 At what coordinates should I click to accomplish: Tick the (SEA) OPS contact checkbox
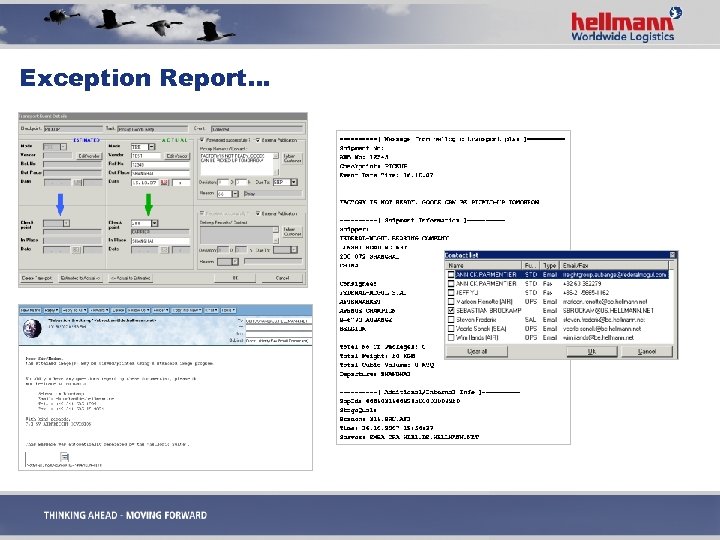451,329
